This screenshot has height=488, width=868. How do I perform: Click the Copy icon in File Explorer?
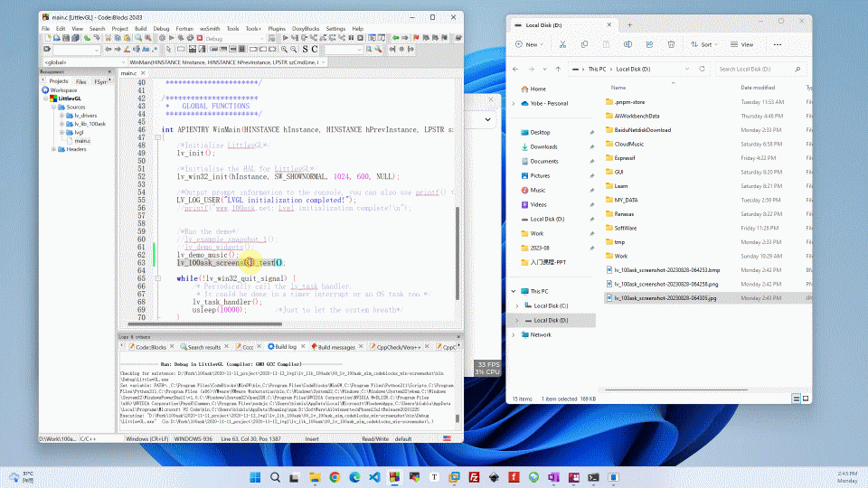click(585, 44)
